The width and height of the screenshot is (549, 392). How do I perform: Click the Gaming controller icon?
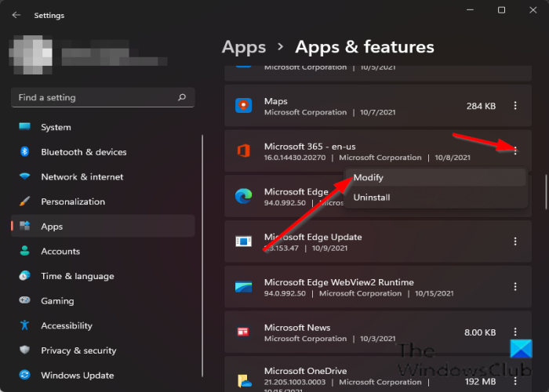point(24,301)
